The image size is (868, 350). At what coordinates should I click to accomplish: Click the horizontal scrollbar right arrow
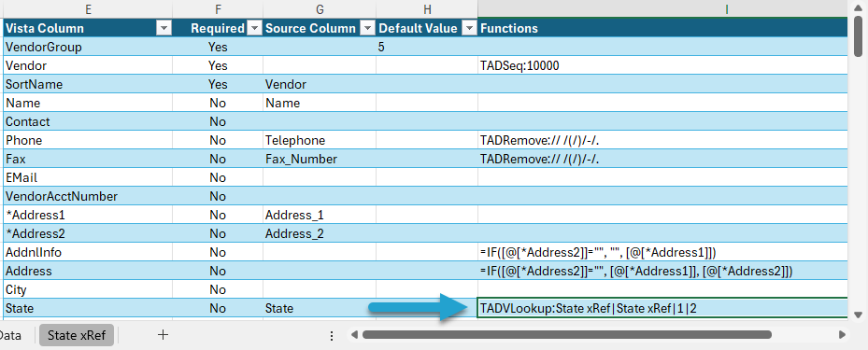(842, 334)
